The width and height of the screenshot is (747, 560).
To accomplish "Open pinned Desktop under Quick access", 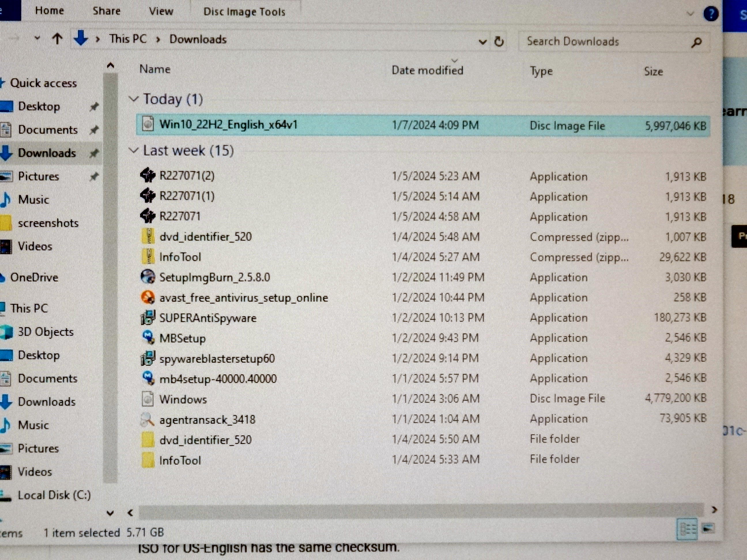I will [x=39, y=106].
